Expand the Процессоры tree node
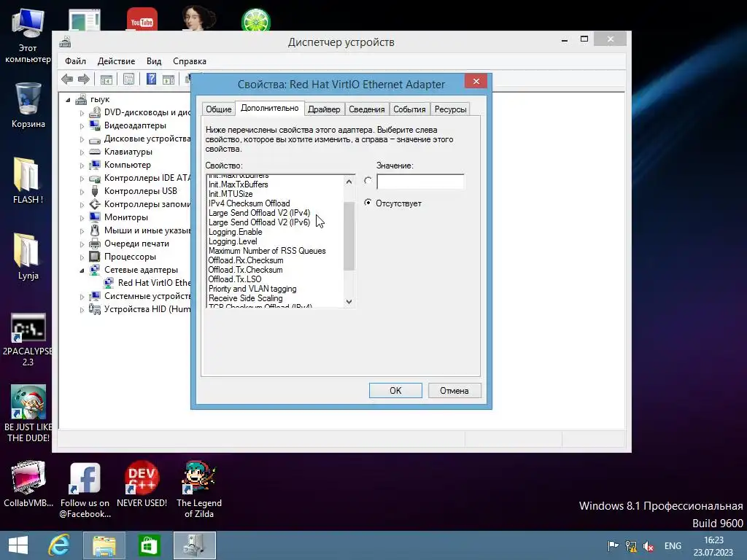 (82, 257)
